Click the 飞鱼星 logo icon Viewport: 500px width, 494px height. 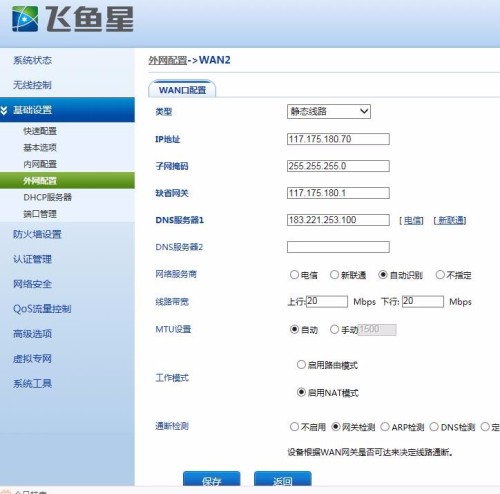coord(25,19)
